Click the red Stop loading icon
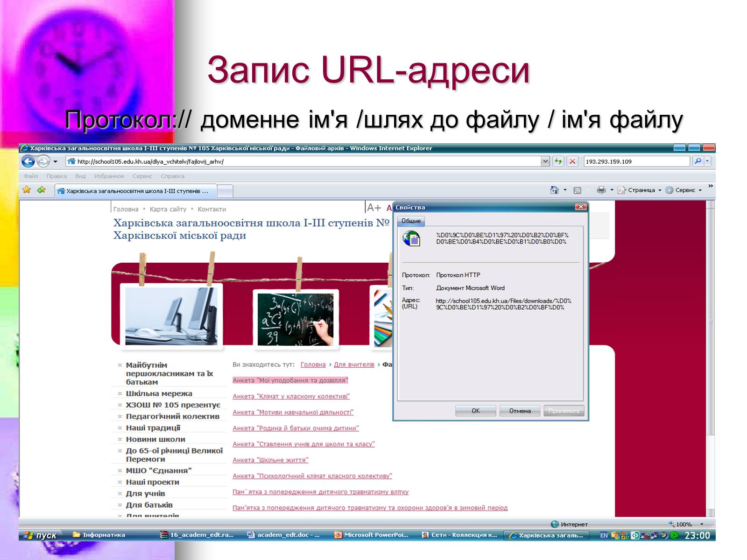Viewport: 747px width, 560px height. click(572, 161)
